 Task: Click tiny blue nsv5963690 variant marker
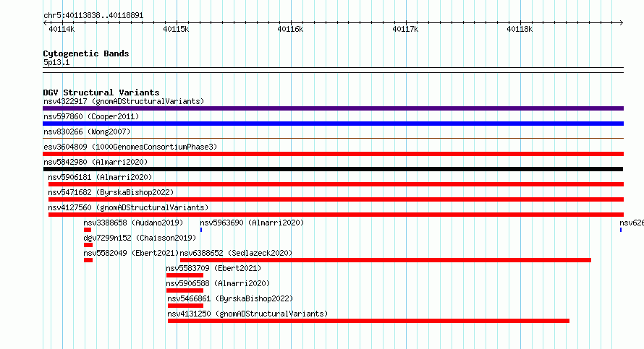click(x=201, y=230)
